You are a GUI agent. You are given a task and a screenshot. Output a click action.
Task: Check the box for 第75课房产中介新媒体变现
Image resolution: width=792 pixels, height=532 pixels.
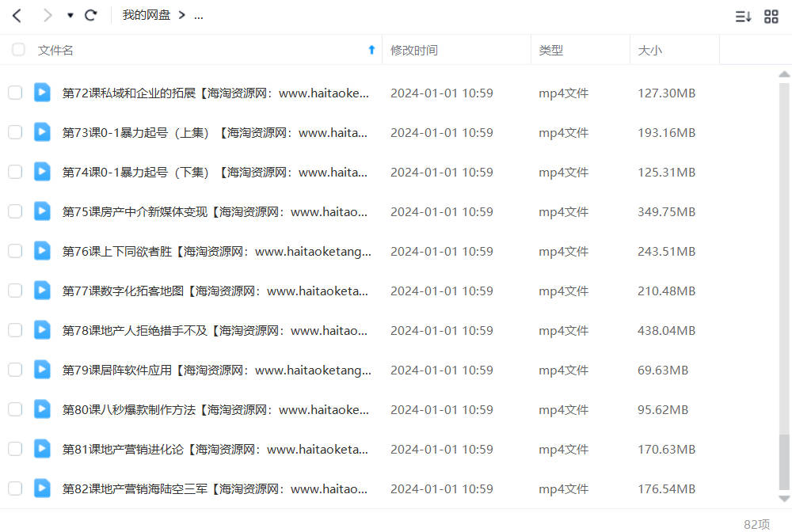point(15,211)
